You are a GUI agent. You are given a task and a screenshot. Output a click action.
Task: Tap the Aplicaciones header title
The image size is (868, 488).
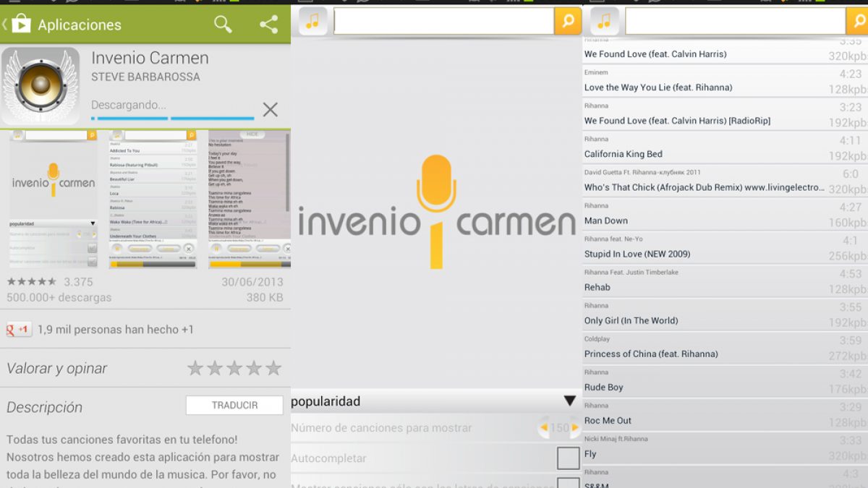click(x=80, y=25)
